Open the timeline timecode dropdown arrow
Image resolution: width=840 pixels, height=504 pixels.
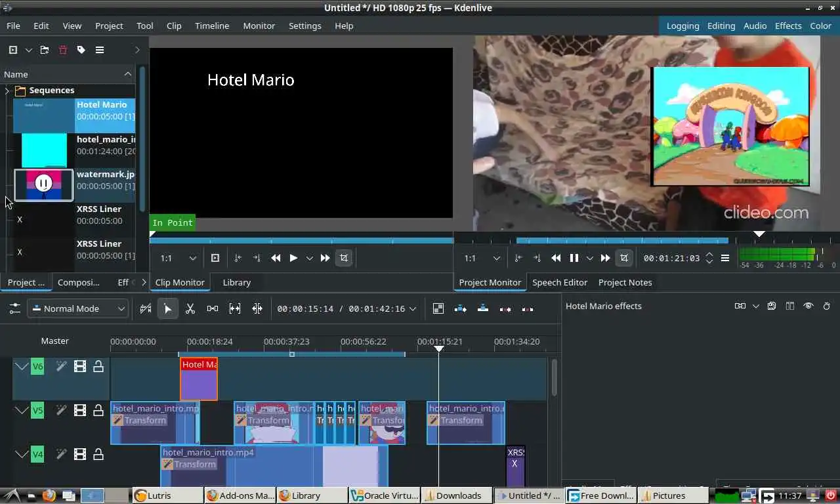[411, 308]
